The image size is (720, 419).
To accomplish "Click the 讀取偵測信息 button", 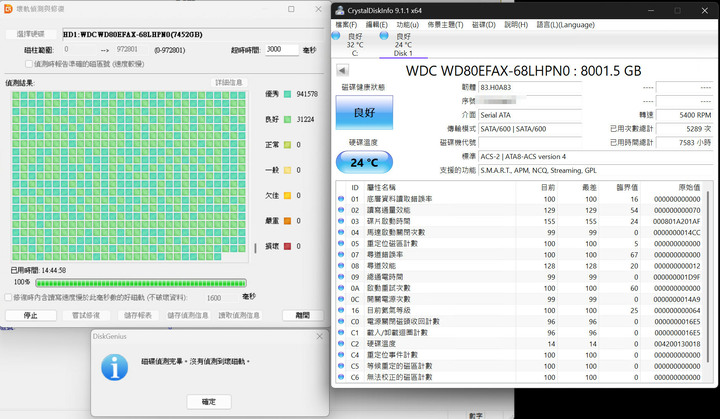I will tap(239, 315).
